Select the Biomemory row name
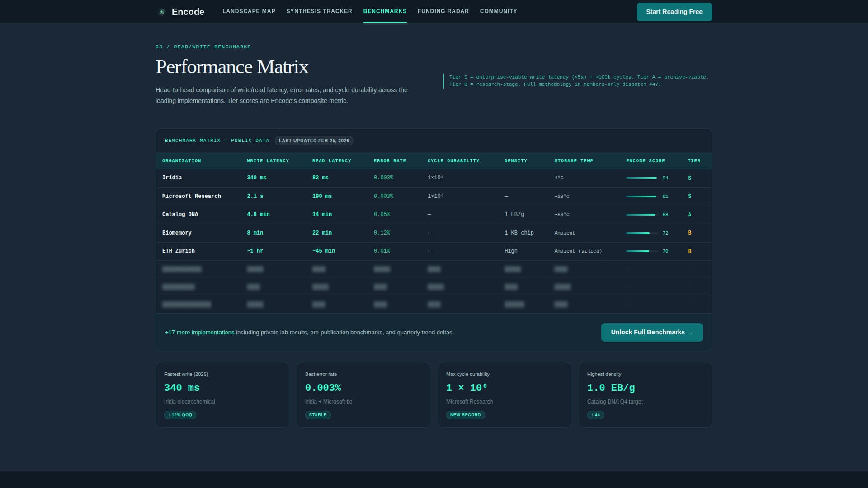This screenshot has width=868, height=488. (177, 233)
